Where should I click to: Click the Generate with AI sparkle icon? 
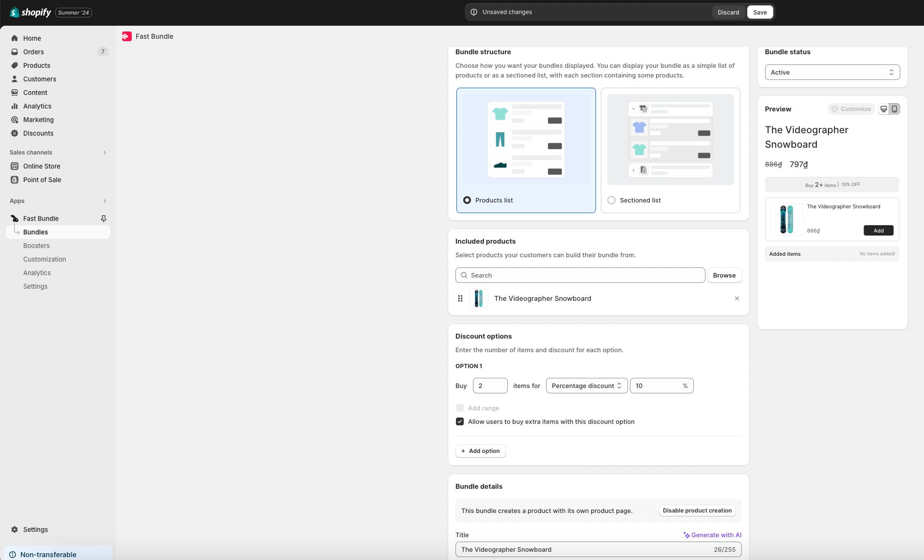687,535
